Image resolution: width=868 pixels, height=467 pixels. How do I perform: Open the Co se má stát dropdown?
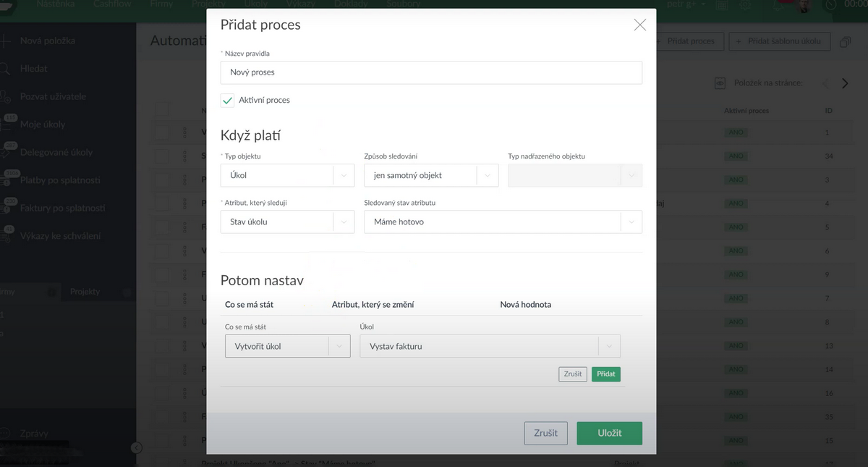click(287, 347)
